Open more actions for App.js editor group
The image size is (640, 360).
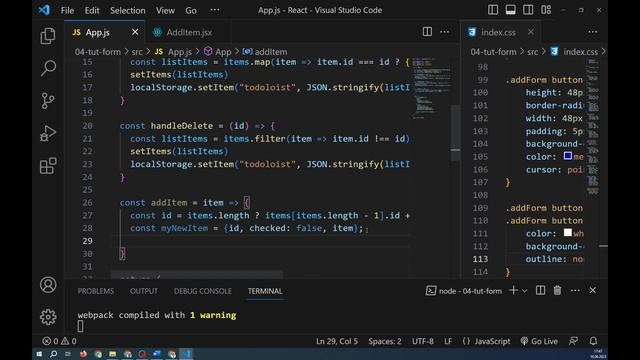coord(444,32)
